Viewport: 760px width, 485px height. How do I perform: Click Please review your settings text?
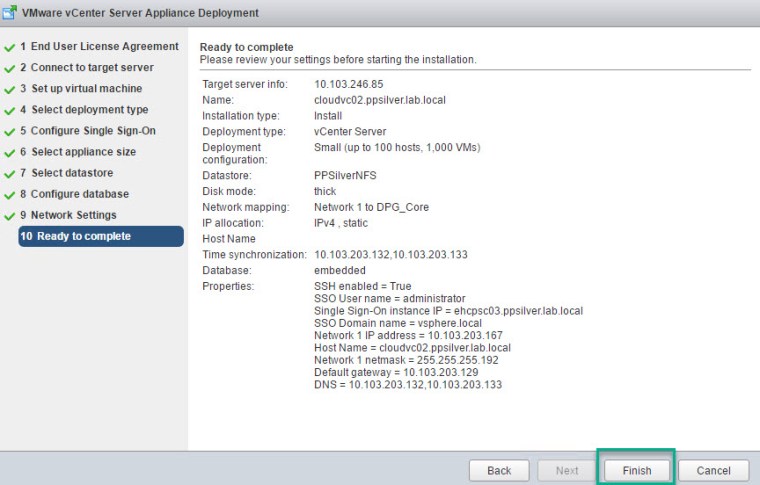point(338,60)
